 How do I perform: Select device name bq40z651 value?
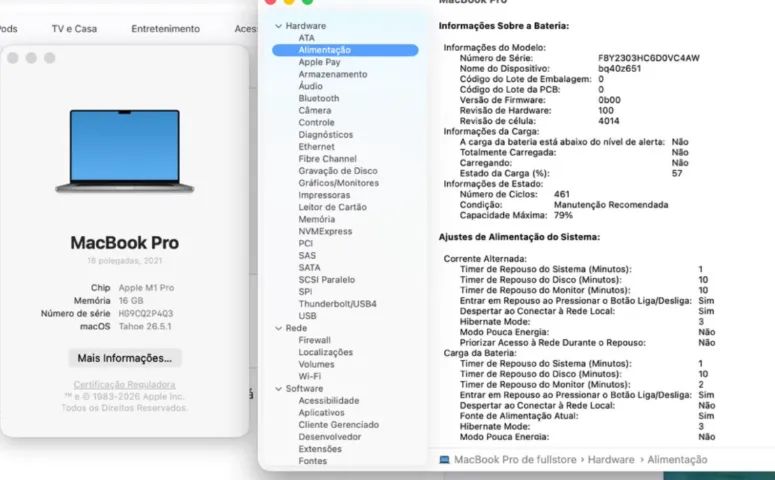pyautogui.click(x=619, y=69)
